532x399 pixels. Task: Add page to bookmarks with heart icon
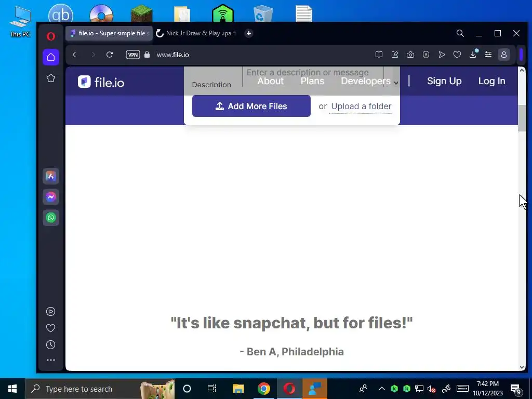(x=457, y=55)
